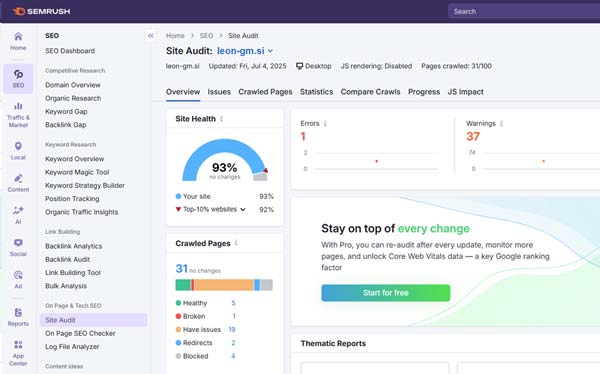This screenshot has height=374, width=600.
Task: Click Warnings info icon
Action: tap(501, 124)
